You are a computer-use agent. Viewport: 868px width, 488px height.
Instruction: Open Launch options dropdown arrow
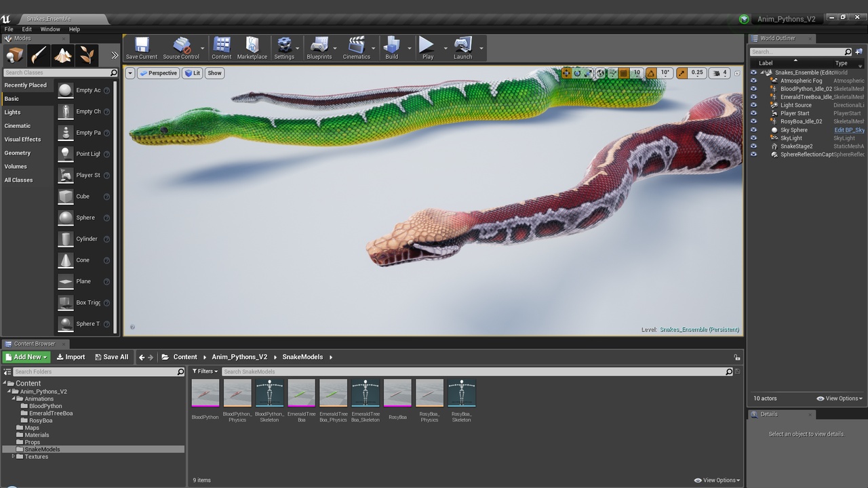481,48
